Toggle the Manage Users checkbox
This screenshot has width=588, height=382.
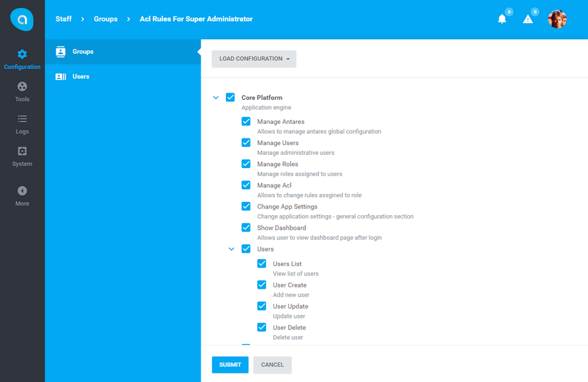coord(246,143)
